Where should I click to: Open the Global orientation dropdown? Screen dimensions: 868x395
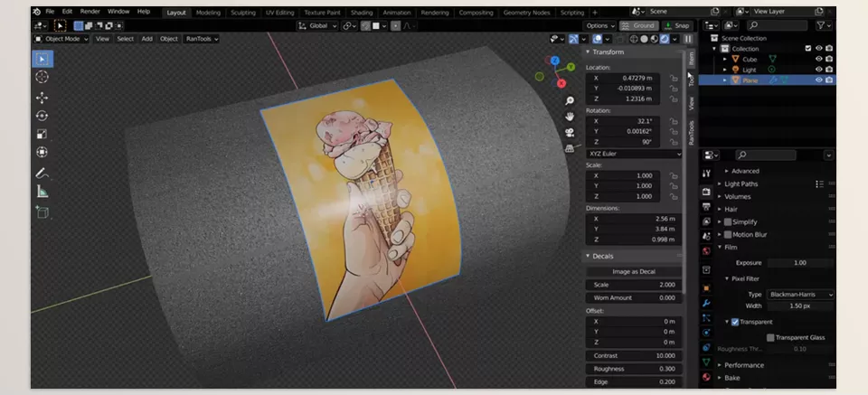click(x=317, y=25)
